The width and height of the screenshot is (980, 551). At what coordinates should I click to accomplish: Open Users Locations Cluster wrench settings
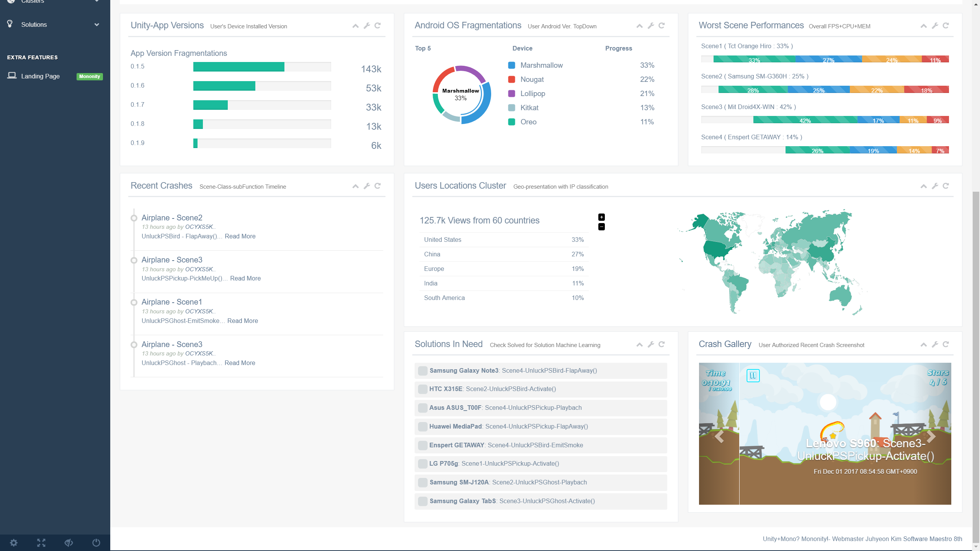[x=935, y=186]
